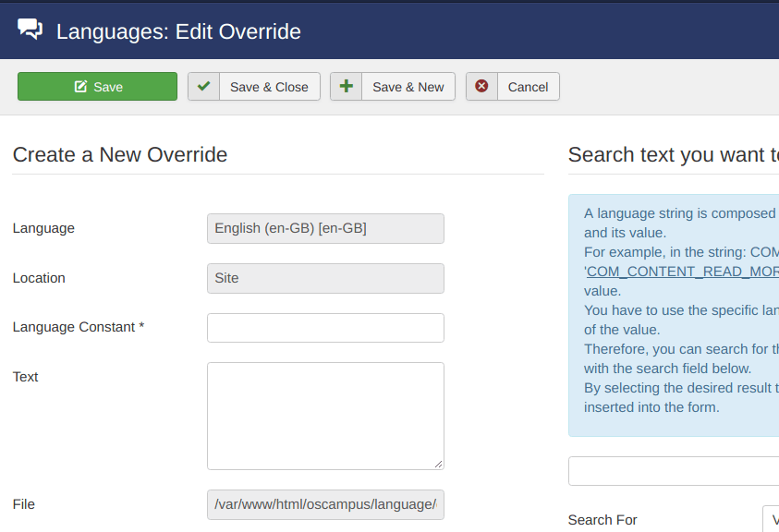
Task: Focus the Language Constant input field
Action: [325, 328]
